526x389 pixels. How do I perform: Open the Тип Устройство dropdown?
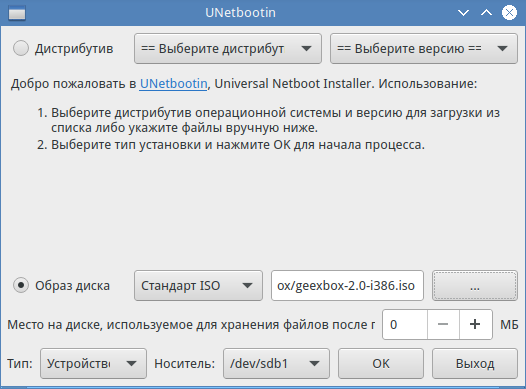pyautogui.click(x=93, y=364)
